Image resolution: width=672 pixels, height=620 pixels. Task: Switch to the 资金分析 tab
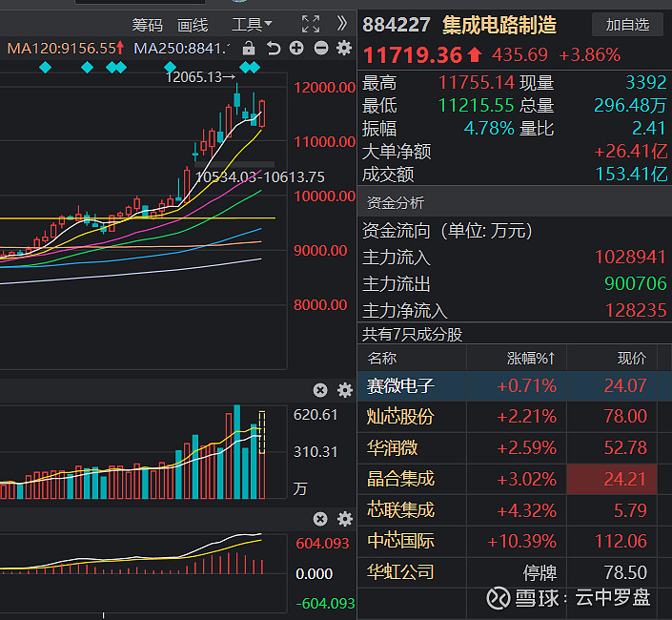(396, 202)
